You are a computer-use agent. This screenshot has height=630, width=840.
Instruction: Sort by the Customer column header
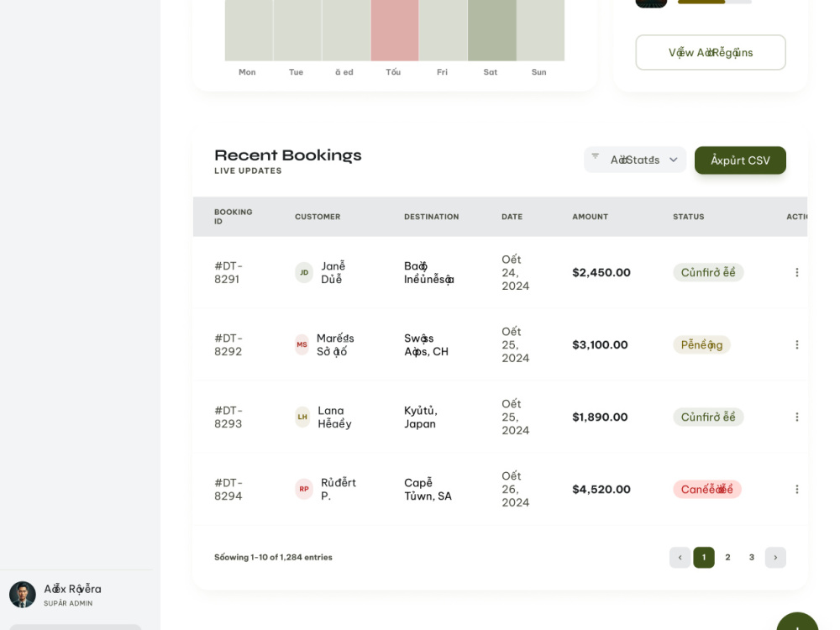click(x=318, y=217)
